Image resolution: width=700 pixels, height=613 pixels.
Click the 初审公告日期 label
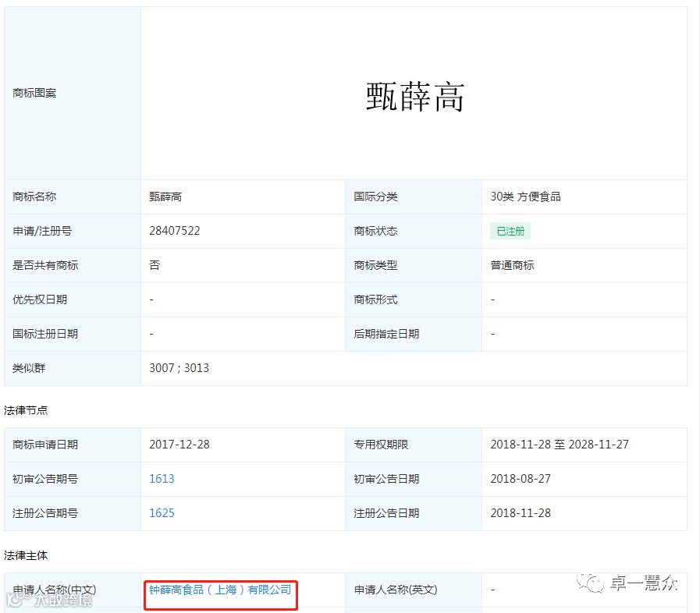(x=386, y=479)
